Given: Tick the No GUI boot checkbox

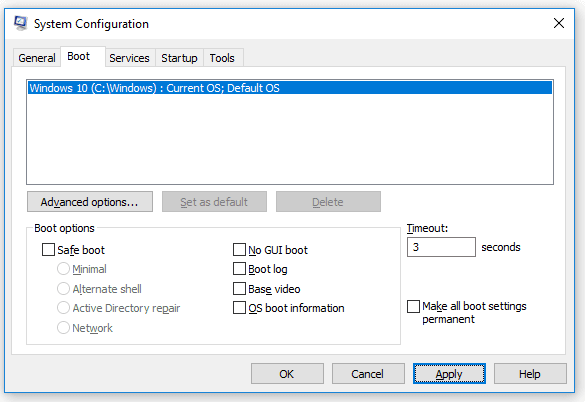Looking at the screenshot, I should (239, 250).
